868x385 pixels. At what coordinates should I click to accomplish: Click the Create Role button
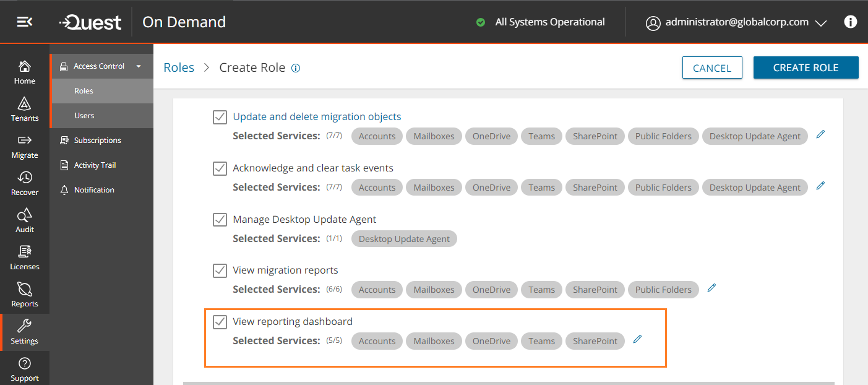806,68
